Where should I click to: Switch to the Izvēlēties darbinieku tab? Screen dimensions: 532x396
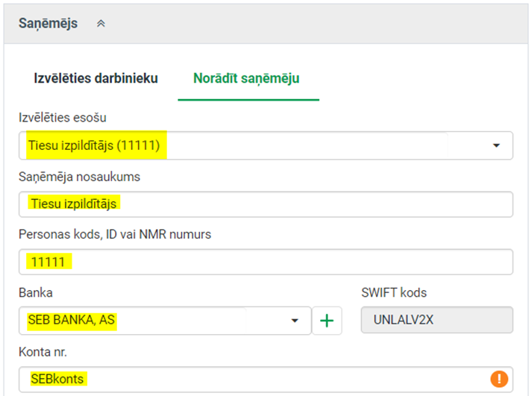96,78
